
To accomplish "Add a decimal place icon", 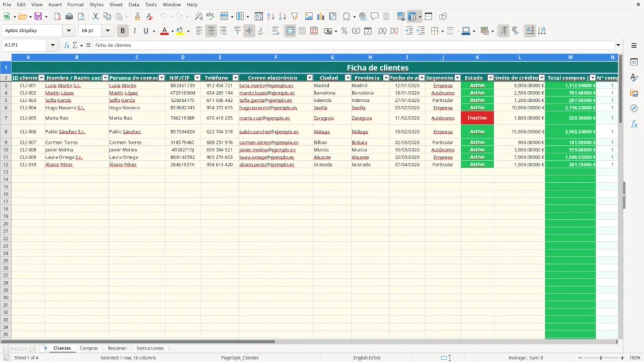I will coord(382,31).
